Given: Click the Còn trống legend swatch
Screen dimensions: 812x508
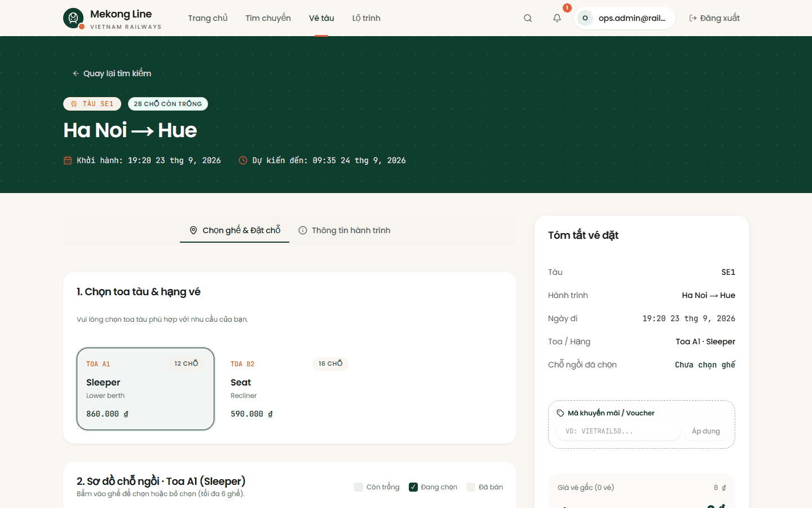Looking at the screenshot, I should point(359,487).
